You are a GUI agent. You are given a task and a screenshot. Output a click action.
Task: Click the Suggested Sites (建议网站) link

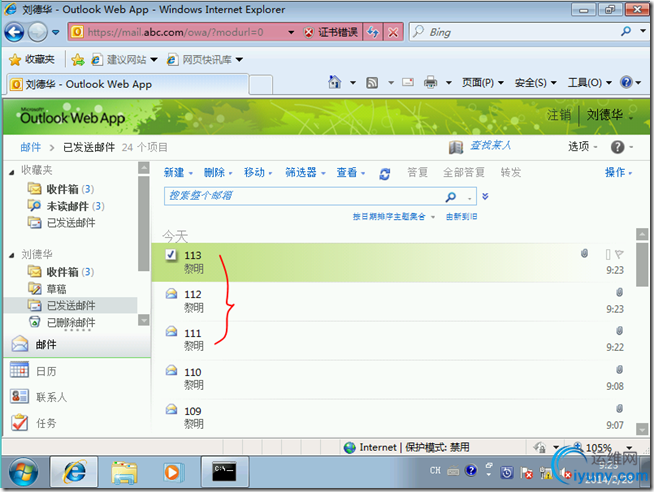[125, 60]
